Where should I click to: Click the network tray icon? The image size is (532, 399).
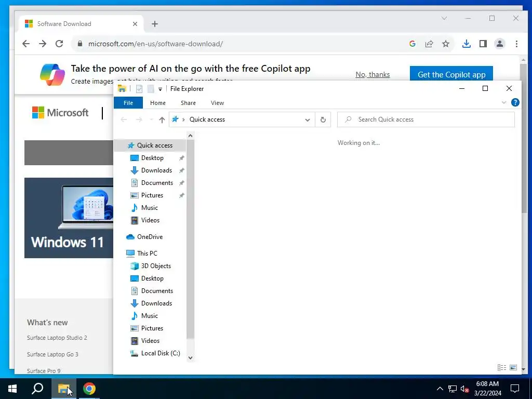[453, 389]
